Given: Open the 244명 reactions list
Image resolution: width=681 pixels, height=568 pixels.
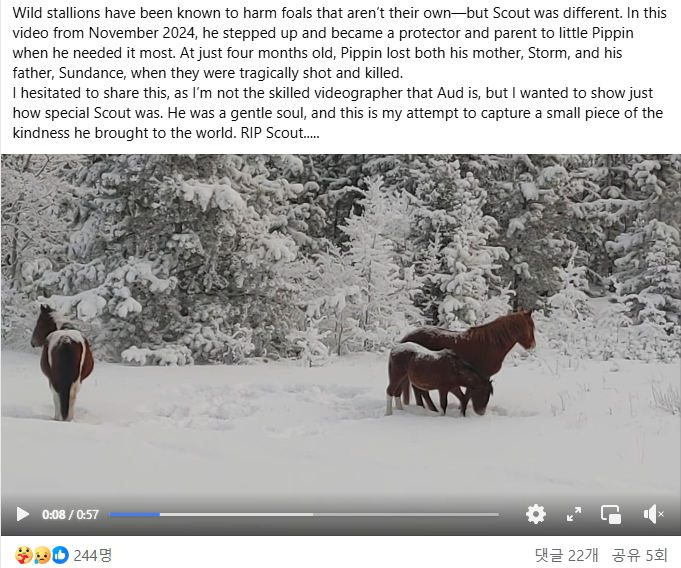Looking at the screenshot, I should pos(93,555).
